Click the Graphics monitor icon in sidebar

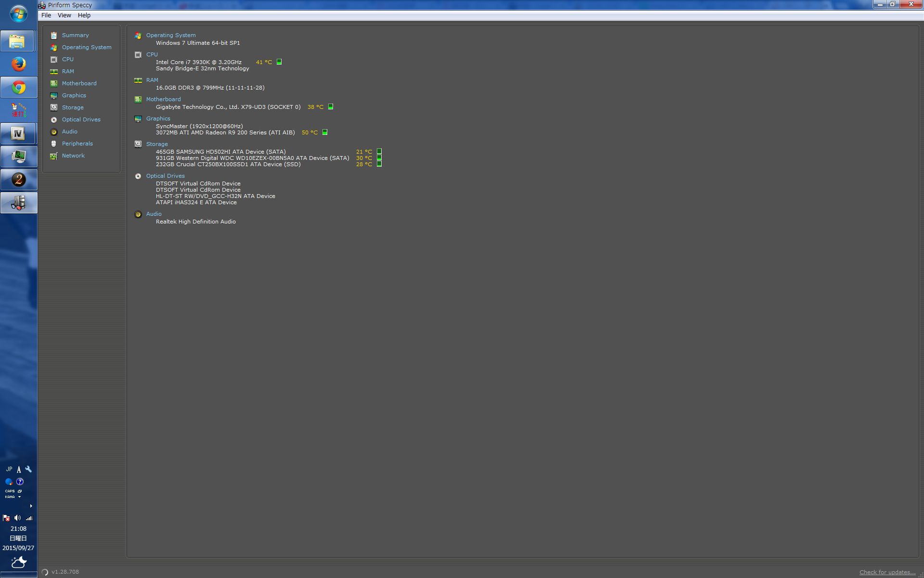point(54,95)
